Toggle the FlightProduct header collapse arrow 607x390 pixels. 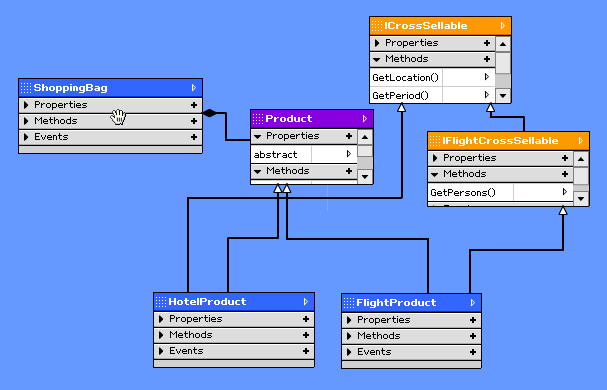tap(472, 302)
